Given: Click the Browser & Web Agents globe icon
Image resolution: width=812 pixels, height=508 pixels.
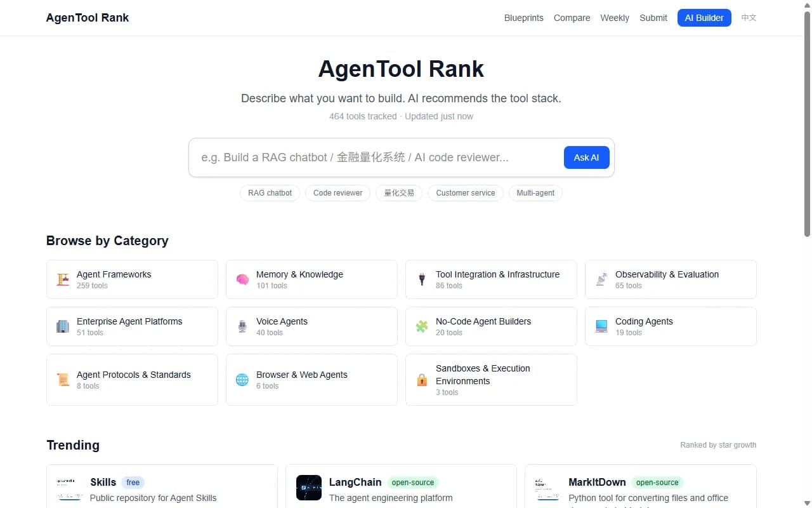Looking at the screenshot, I should 242,380.
